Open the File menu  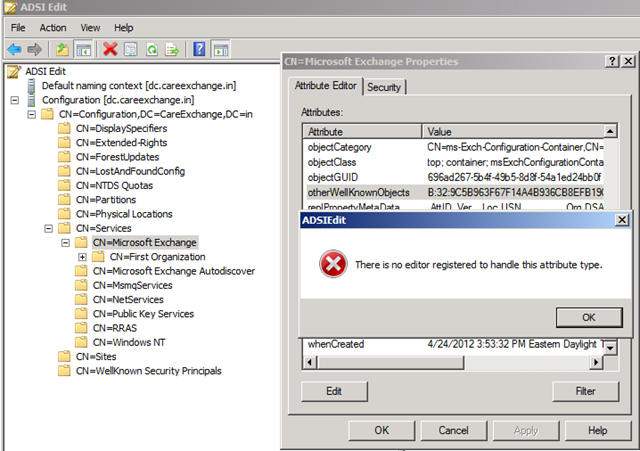18,28
